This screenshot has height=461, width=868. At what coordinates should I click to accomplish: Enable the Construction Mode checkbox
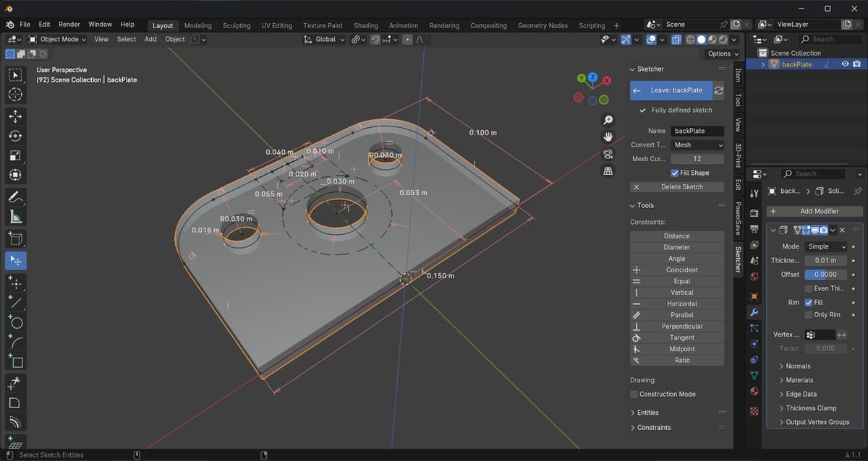[x=634, y=394]
